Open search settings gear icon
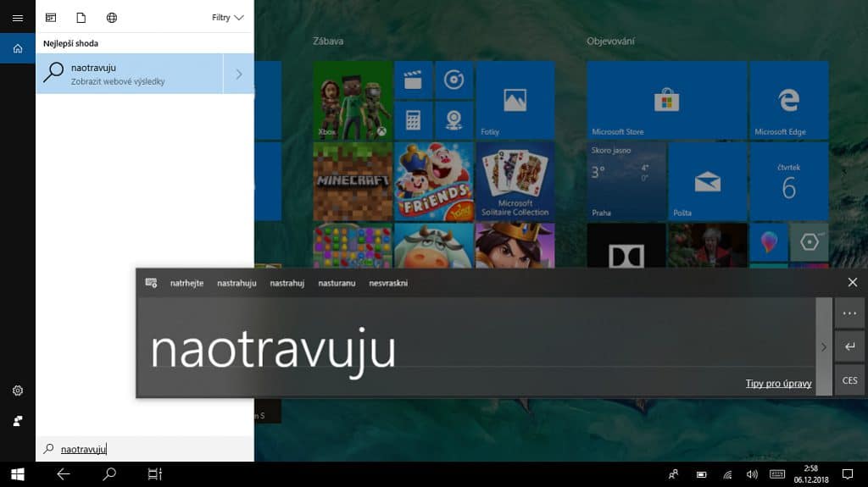Screen dimensions: 868x487 [x=17, y=390]
